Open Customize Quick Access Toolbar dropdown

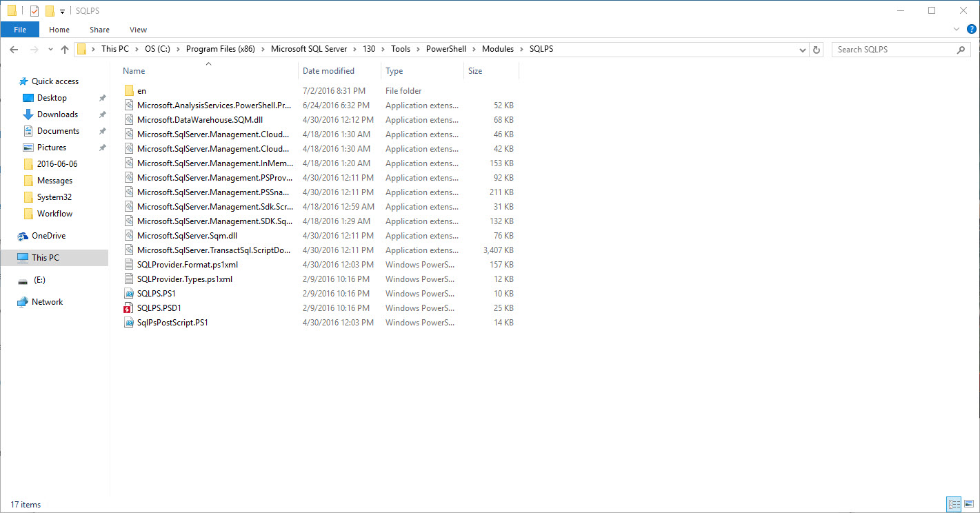pyautogui.click(x=62, y=11)
